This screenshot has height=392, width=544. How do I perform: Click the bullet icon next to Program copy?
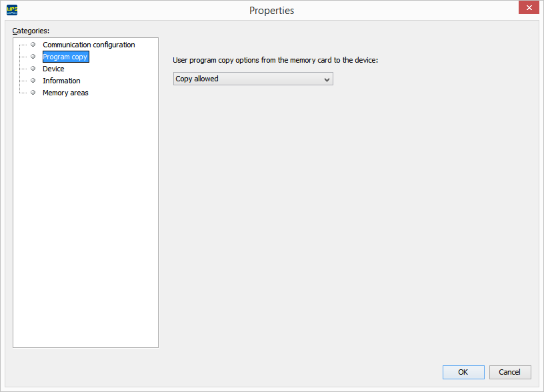pos(33,56)
